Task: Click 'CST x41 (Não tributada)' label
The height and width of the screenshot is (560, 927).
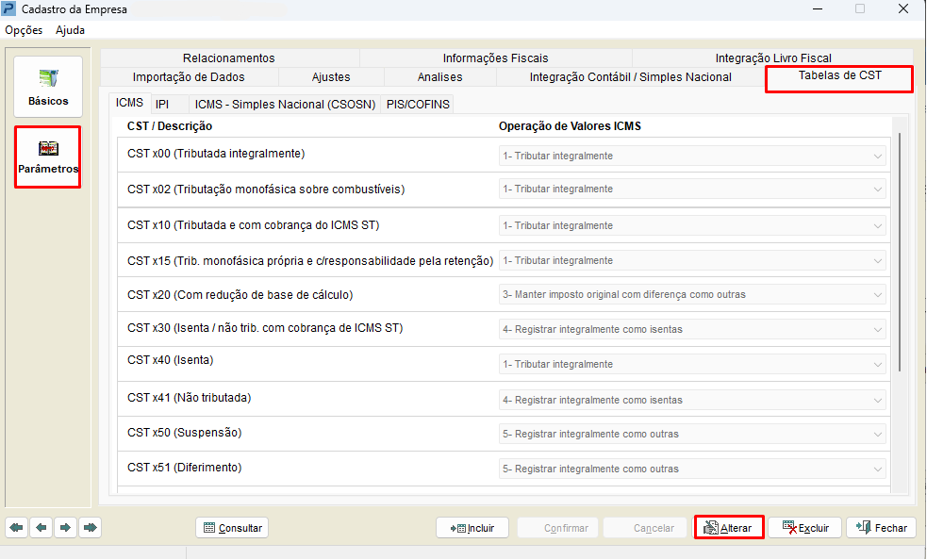Action: coord(190,398)
